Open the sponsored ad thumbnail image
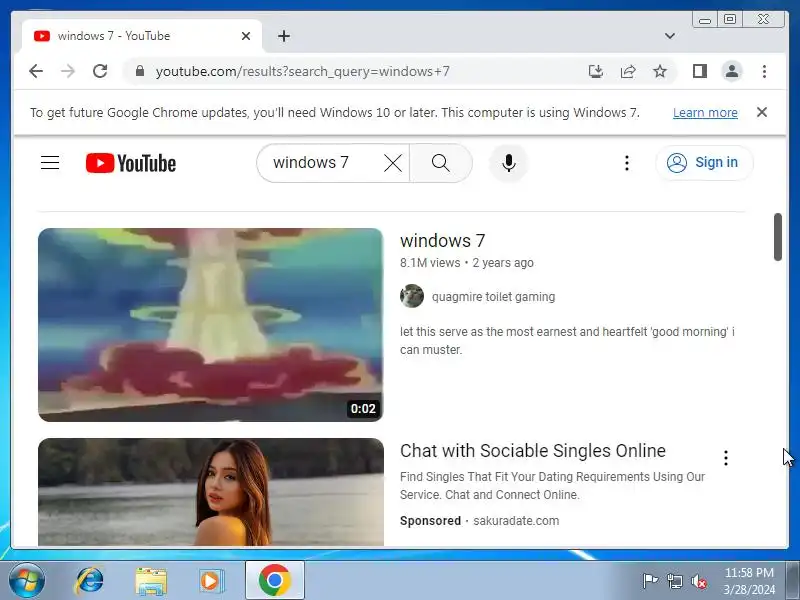 tap(211, 492)
